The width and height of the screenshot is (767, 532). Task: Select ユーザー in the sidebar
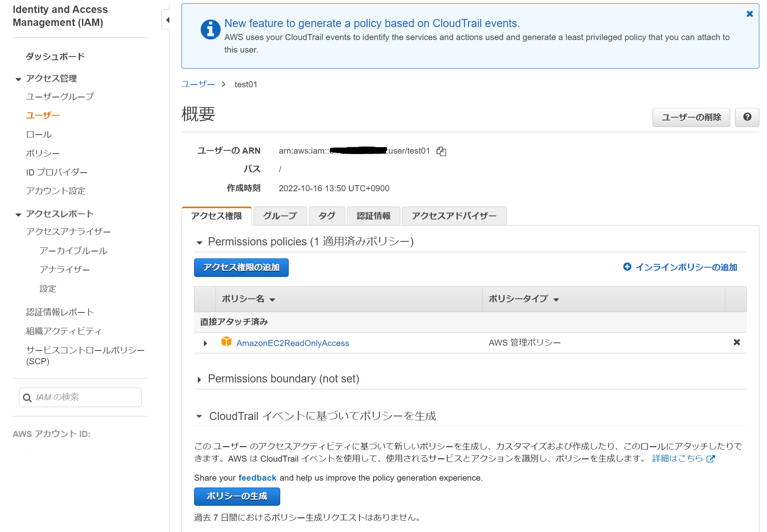coord(43,116)
